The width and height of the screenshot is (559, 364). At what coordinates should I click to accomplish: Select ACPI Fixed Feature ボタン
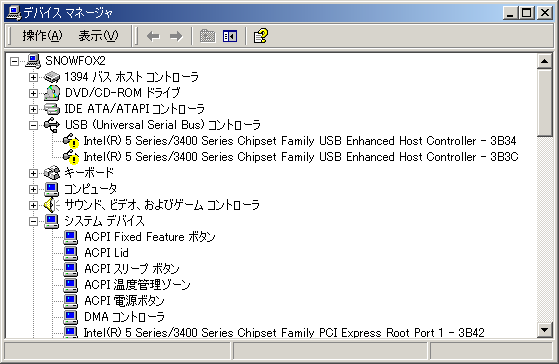point(150,237)
